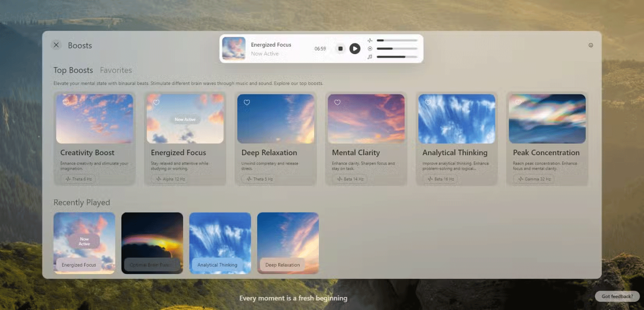Favorite the Analytical Thinking boost
This screenshot has width=644, height=310.
[x=428, y=102]
